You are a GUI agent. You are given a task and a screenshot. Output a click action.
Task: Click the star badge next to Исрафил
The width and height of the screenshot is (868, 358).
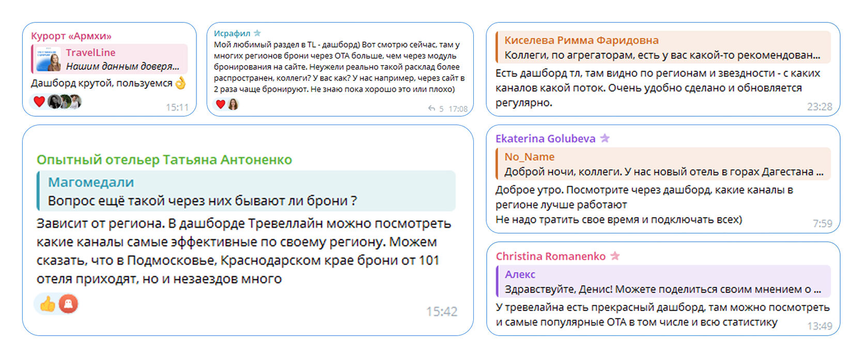(257, 33)
